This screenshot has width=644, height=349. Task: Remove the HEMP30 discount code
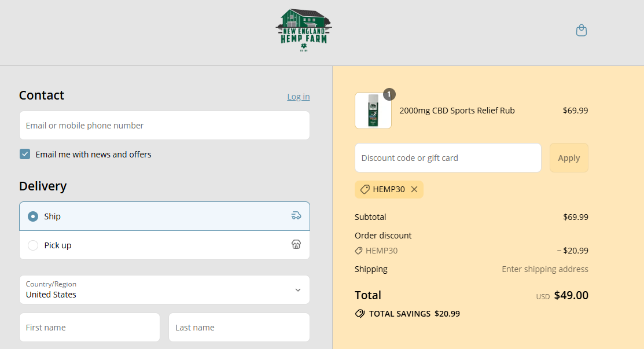pyautogui.click(x=414, y=189)
